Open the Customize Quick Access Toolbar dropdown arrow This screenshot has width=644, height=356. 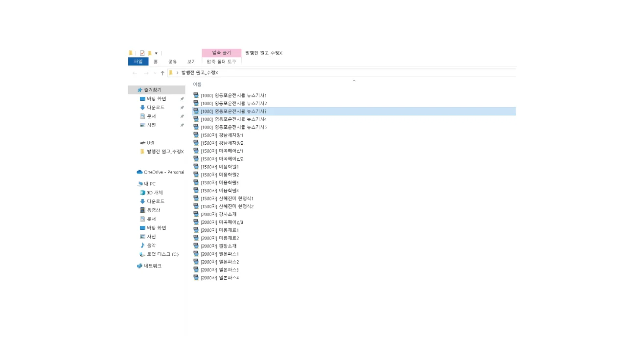click(156, 53)
